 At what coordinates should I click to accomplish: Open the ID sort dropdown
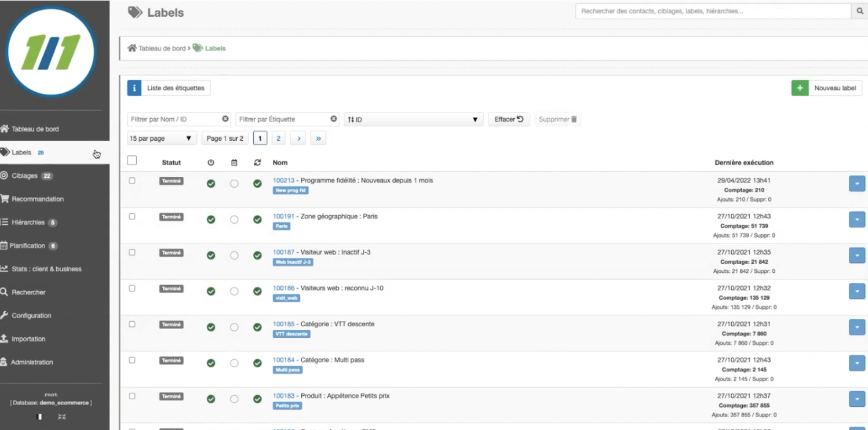(x=414, y=119)
